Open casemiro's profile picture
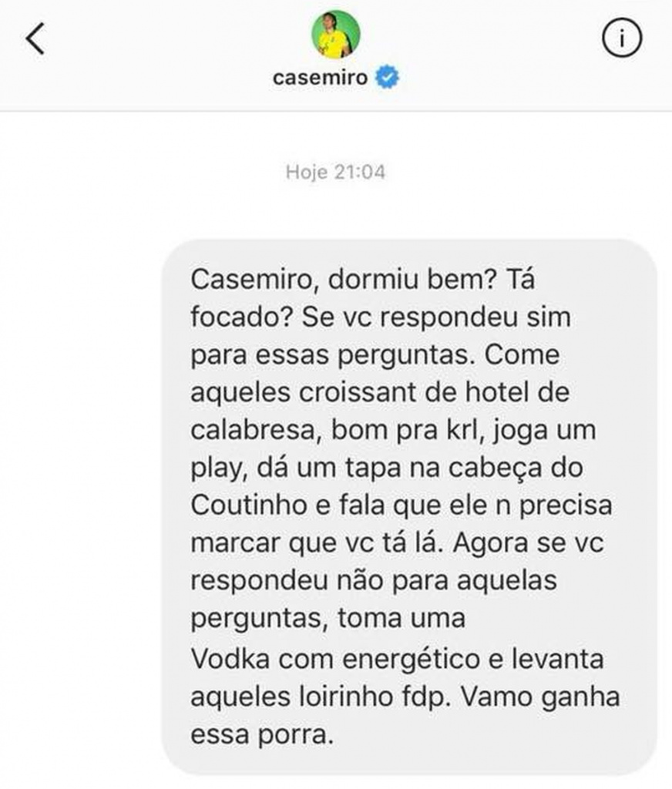The image size is (672, 789). pyautogui.click(x=336, y=34)
